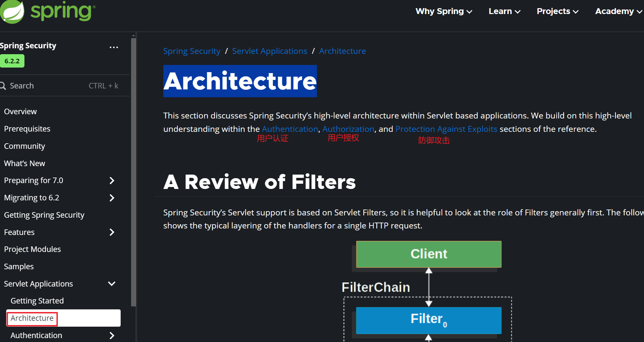644x342 pixels.
Task: Open Migrating to 6.2 in sidebar
Action: click(32, 198)
